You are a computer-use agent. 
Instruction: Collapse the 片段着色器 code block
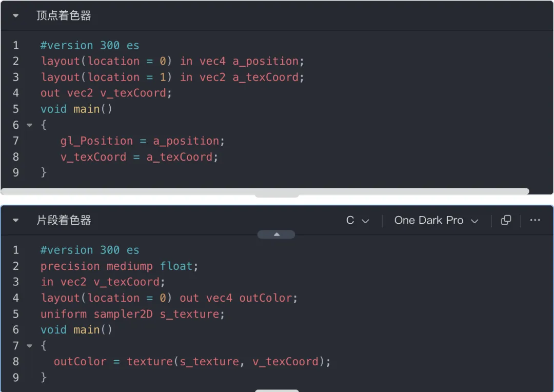pyautogui.click(x=16, y=221)
